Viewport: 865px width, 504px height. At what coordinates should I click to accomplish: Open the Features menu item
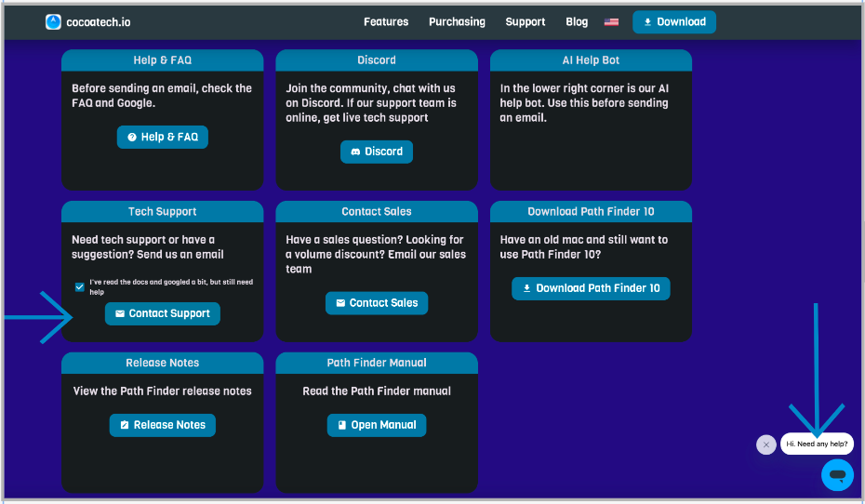386,22
